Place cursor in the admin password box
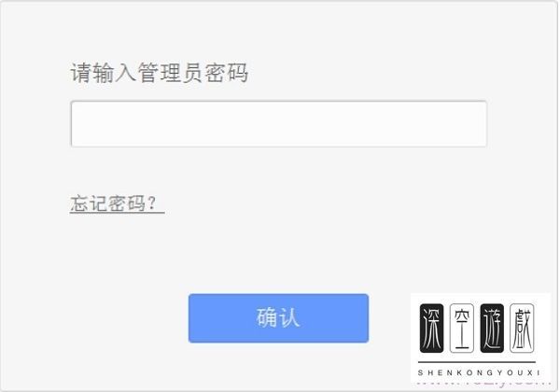This screenshot has width=560, height=392. [x=279, y=124]
